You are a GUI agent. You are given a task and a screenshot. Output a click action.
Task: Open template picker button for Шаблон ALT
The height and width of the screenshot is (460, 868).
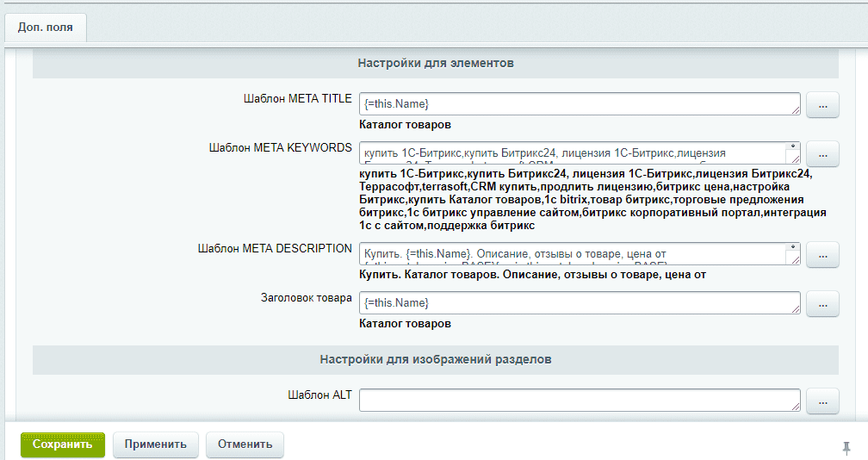tap(822, 401)
